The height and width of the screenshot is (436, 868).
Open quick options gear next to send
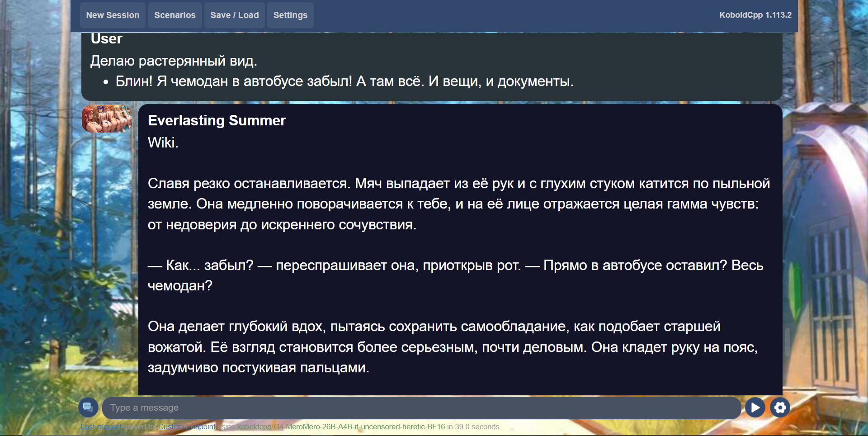(780, 408)
